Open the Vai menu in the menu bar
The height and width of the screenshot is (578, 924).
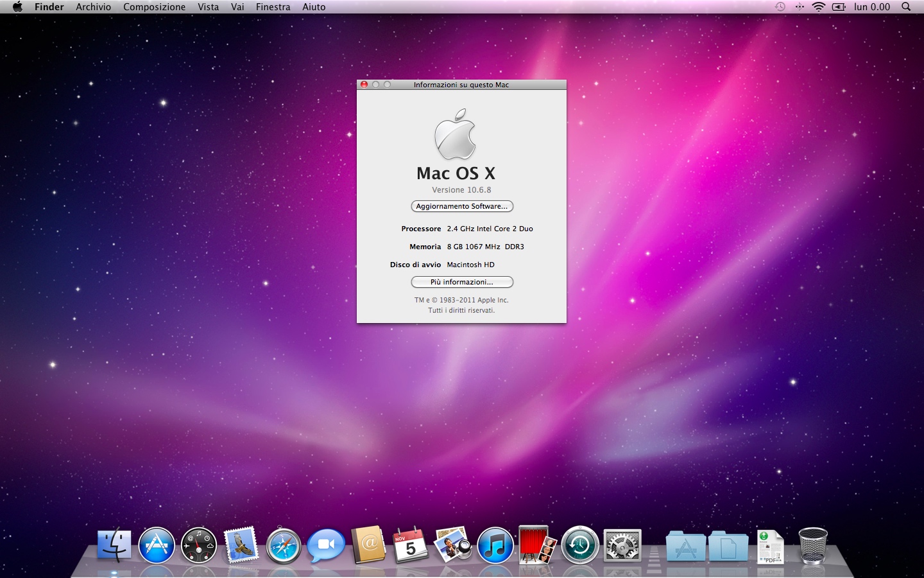[237, 6]
